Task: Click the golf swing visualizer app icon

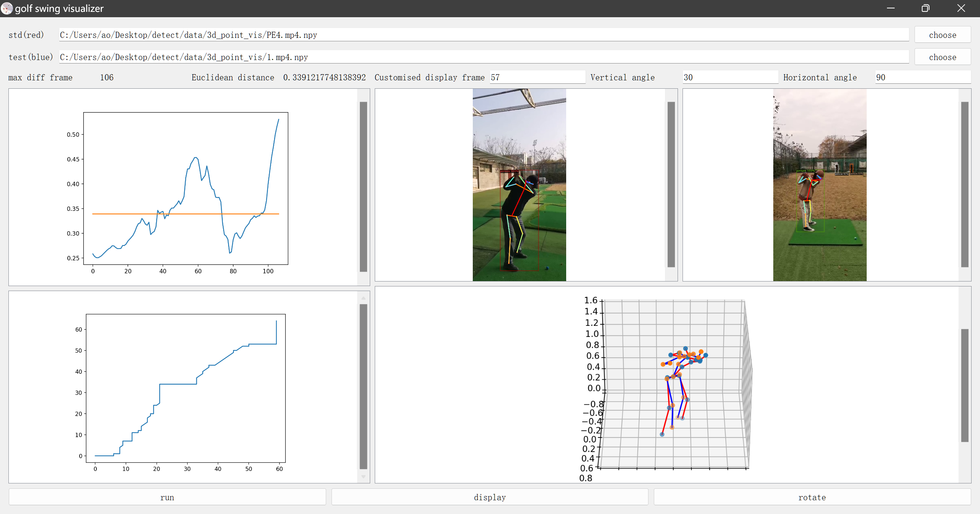Action: click(7, 8)
